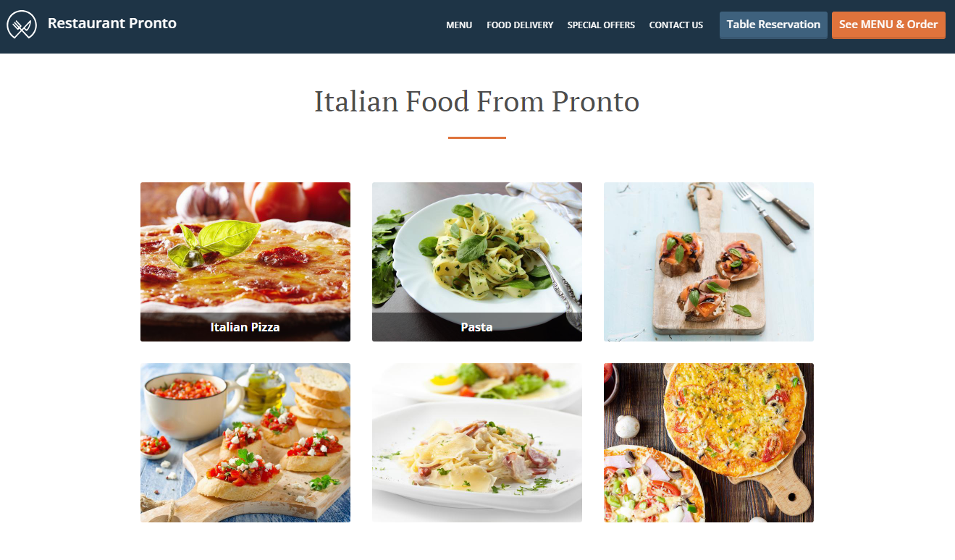
Task: Click the orange divider line under heading
Action: click(x=477, y=137)
